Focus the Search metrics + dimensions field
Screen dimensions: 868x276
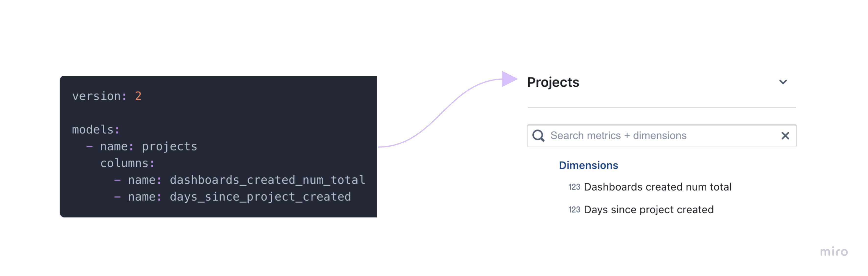coord(662,136)
